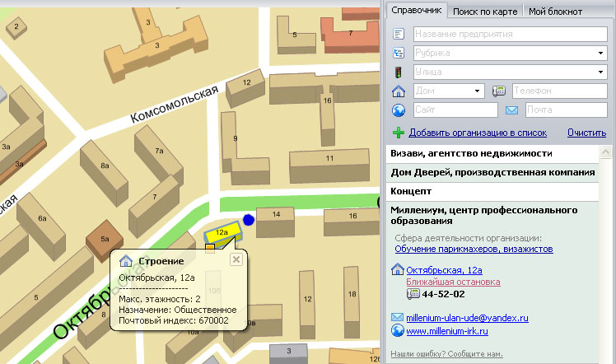Open the Поиск по карте tab
The width and height of the screenshot is (616, 364).
pos(485,12)
